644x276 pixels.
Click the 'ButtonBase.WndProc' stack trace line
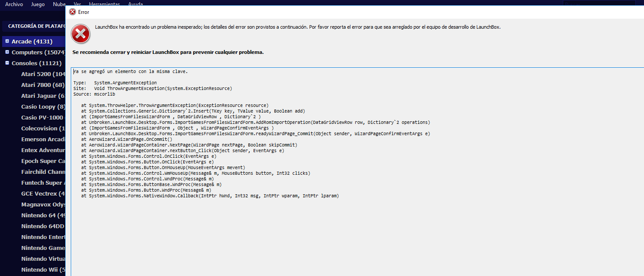[x=152, y=184]
